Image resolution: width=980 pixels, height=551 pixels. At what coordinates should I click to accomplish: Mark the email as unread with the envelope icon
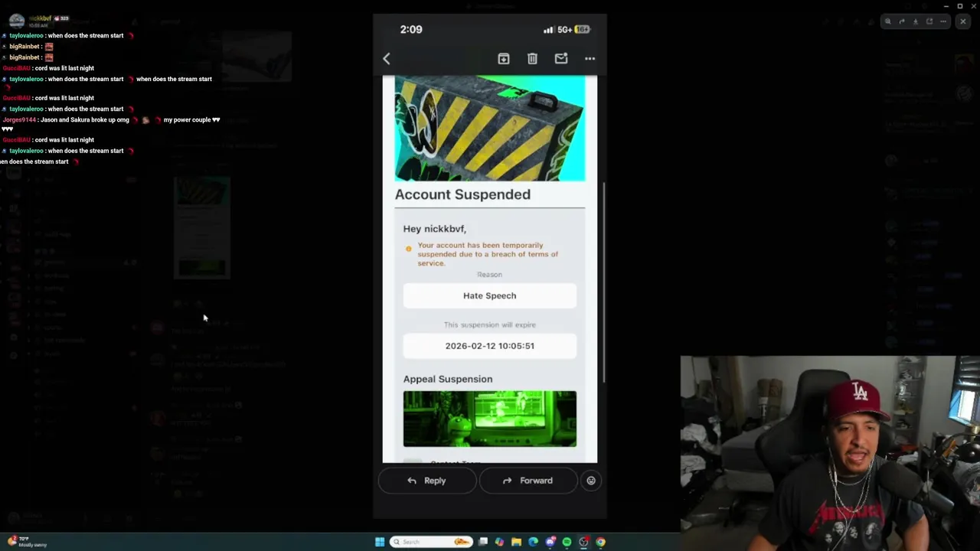pyautogui.click(x=561, y=59)
